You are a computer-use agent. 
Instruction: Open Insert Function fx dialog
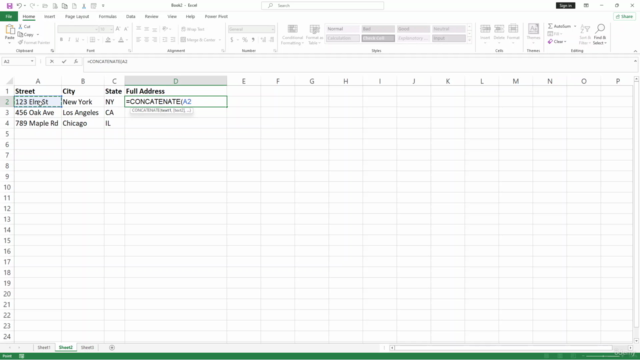[76, 61]
